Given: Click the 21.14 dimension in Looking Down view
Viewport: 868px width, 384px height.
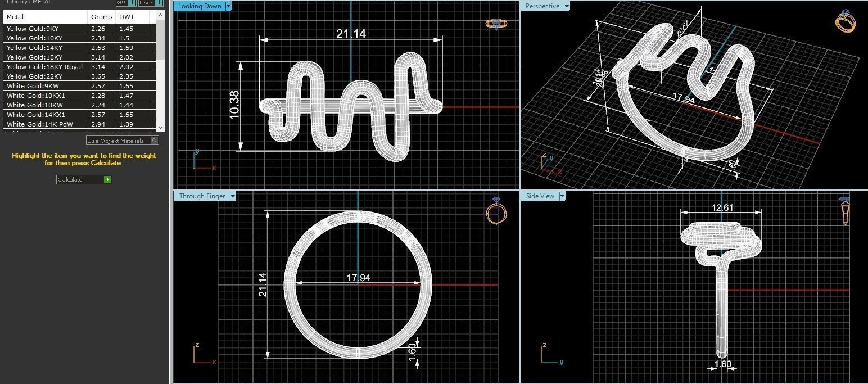Looking at the screenshot, I should point(351,34).
